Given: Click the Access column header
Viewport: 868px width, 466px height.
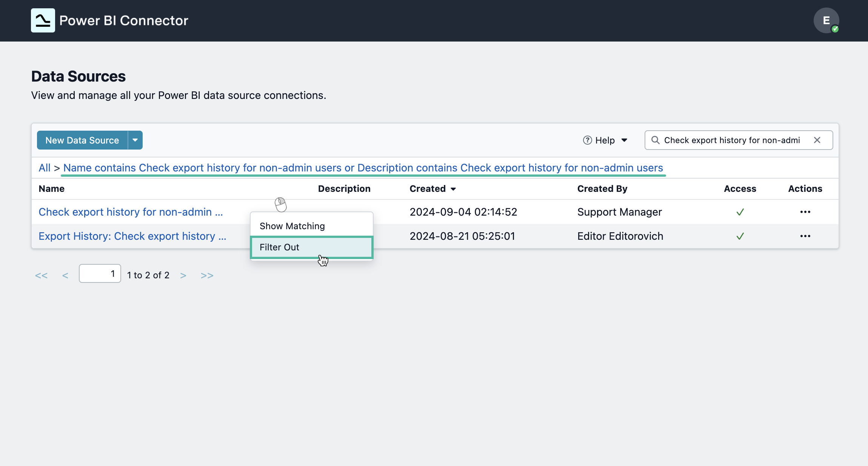Looking at the screenshot, I should (740, 188).
